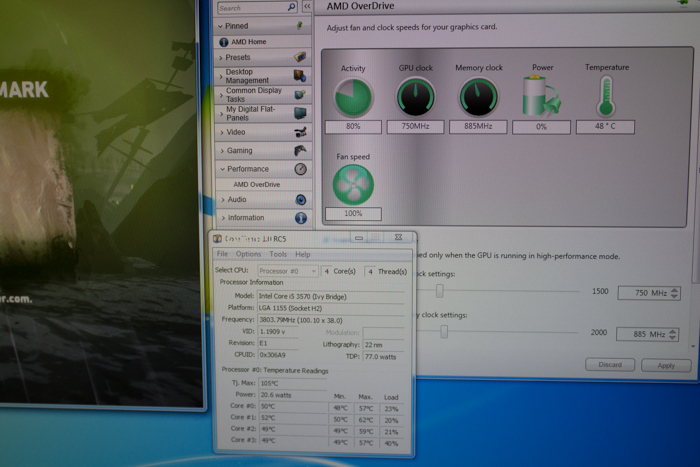Click the GPU clock slider handle

pos(440,291)
